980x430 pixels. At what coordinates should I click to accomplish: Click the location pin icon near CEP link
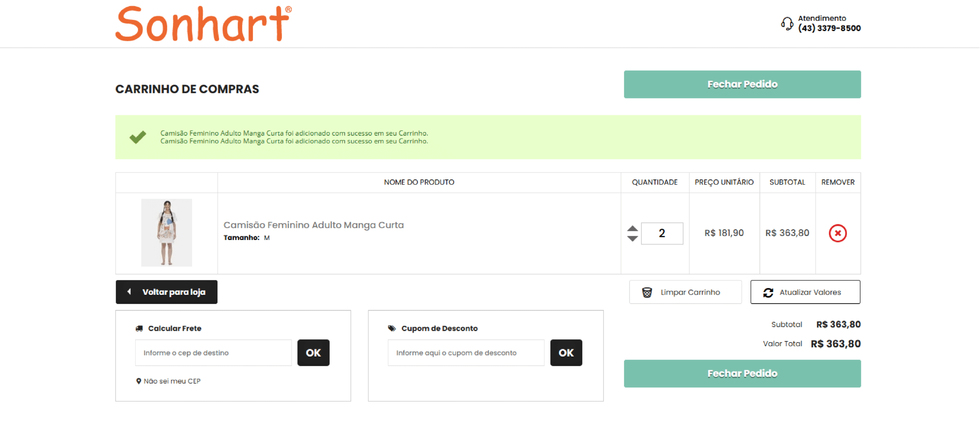pyautogui.click(x=139, y=381)
